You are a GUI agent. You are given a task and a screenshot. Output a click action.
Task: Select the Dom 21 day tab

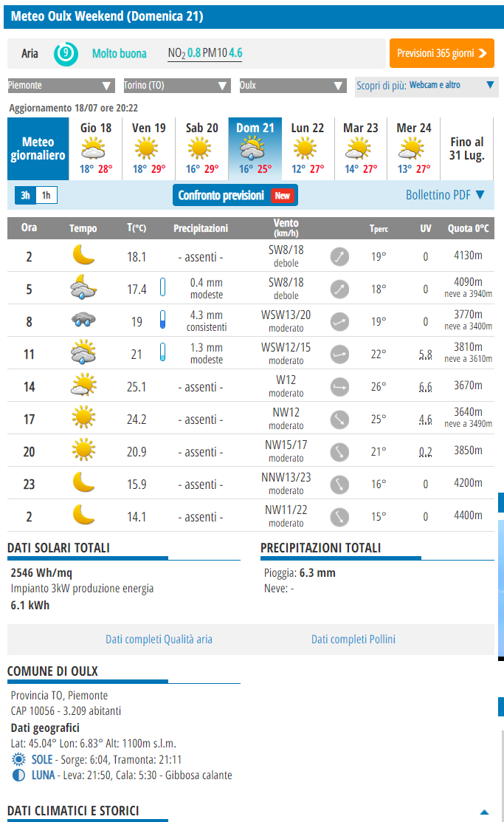(x=255, y=149)
